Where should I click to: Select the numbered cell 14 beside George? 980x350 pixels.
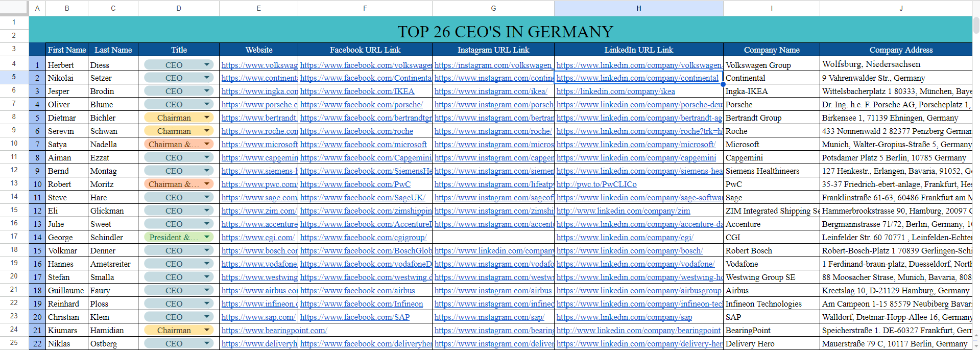(37, 237)
